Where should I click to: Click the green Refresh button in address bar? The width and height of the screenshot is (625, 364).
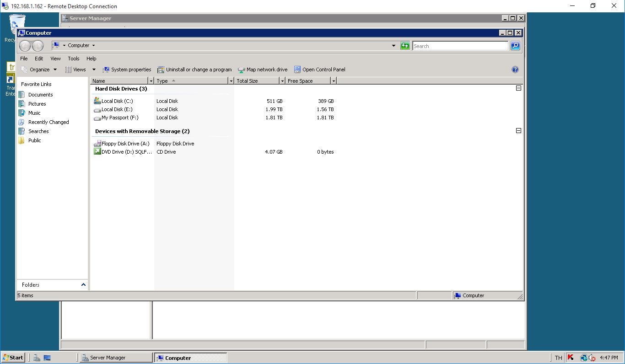[x=405, y=46]
